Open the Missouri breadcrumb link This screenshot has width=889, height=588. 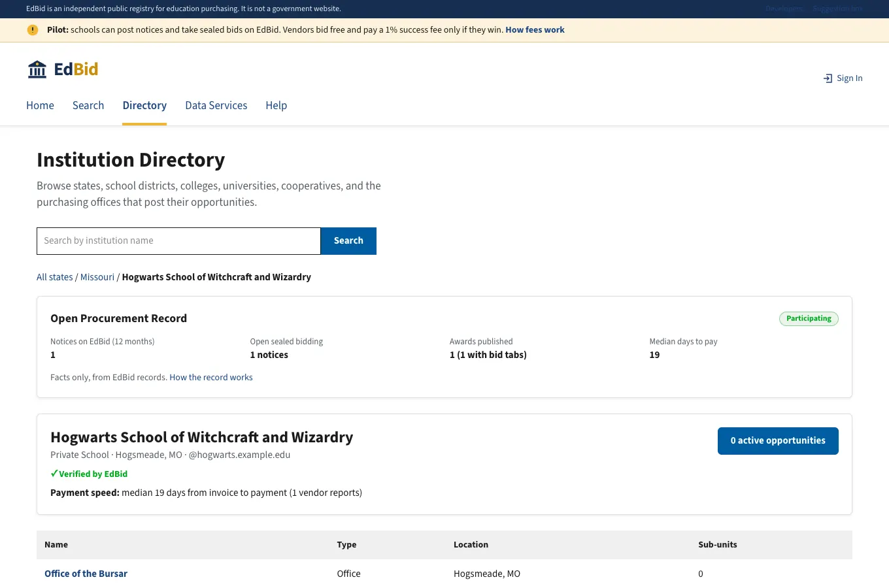97,277
